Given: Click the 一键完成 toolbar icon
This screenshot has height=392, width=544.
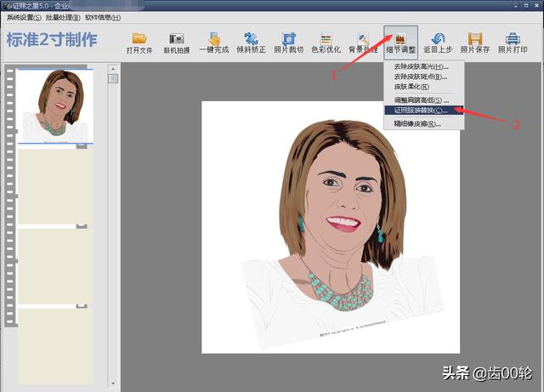Looking at the screenshot, I should point(214,39).
